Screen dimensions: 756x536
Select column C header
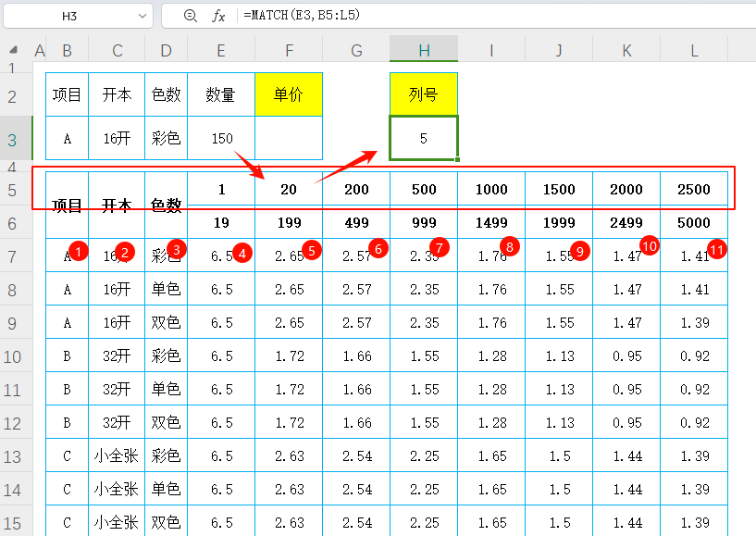coord(117,50)
